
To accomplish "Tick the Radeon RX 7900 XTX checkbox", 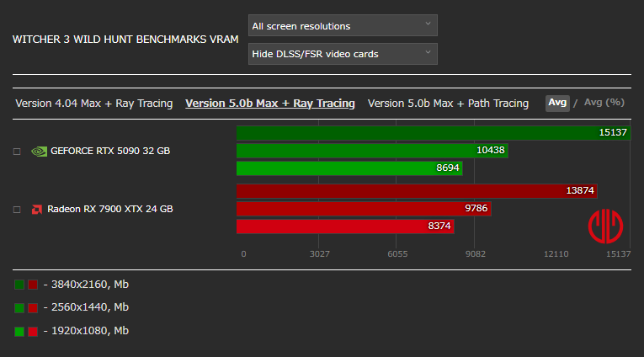I will pyautogui.click(x=17, y=210).
